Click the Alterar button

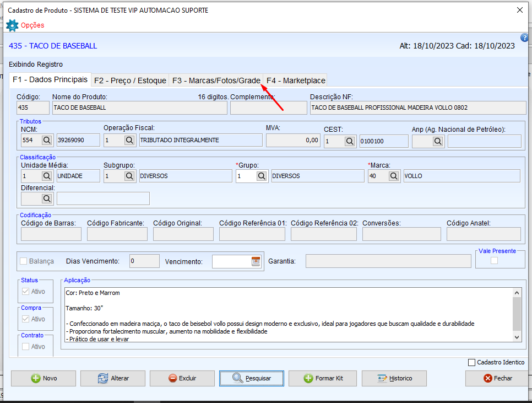(113, 378)
